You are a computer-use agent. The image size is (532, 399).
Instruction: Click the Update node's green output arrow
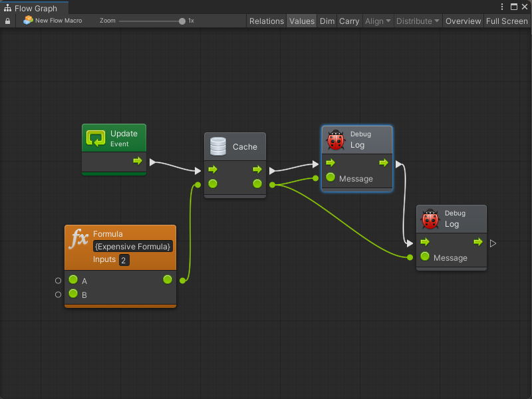click(137, 161)
